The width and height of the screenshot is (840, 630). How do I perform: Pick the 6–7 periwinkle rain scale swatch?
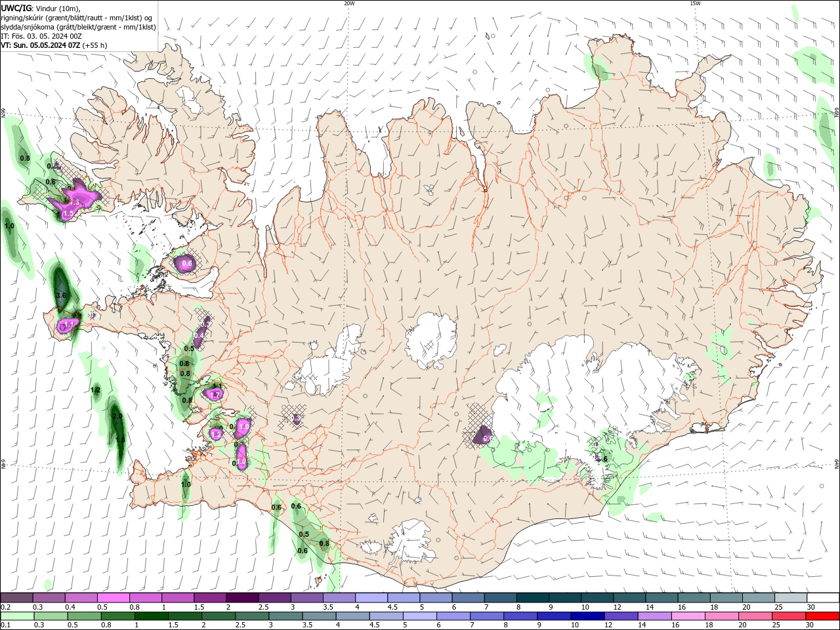coord(453,616)
